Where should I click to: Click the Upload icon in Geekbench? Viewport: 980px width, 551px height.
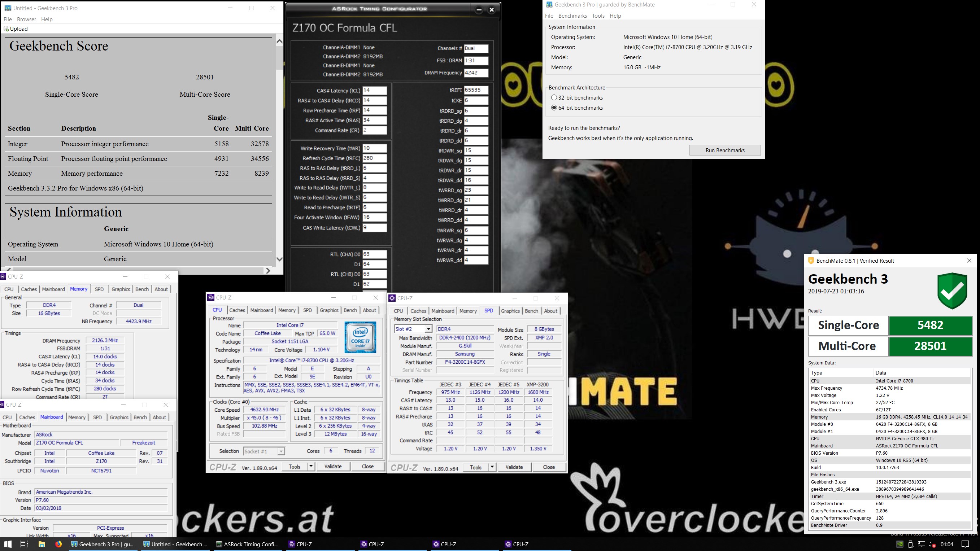click(6, 29)
